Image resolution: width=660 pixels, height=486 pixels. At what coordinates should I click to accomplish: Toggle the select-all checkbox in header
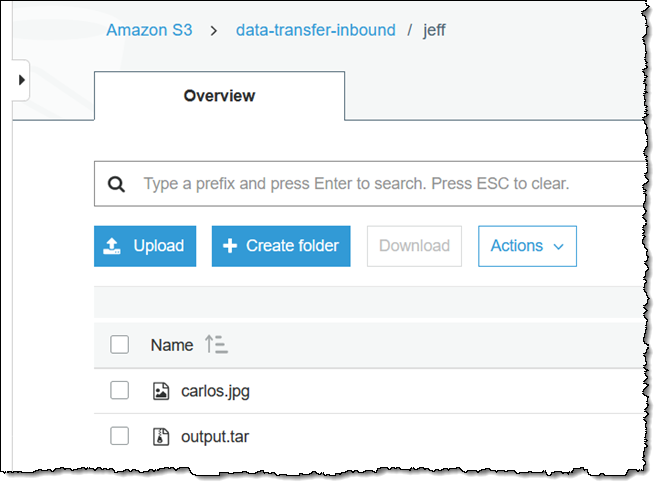pyautogui.click(x=120, y=345)
